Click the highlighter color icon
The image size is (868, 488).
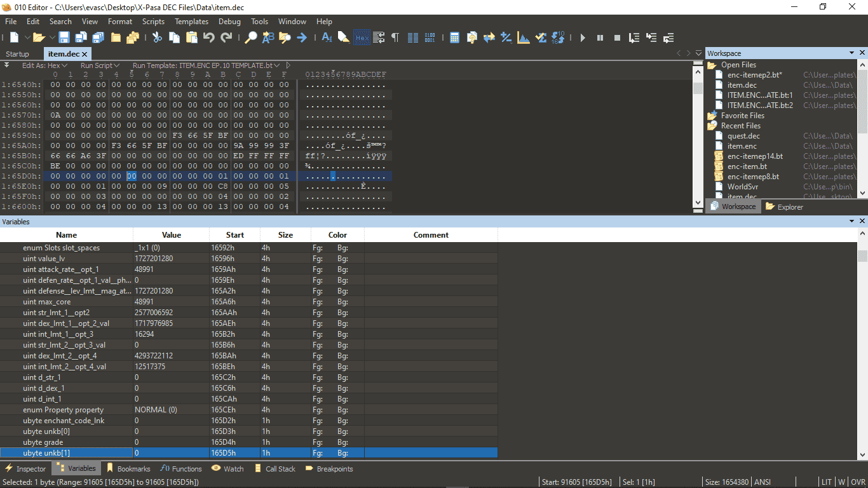coord(344,37)
